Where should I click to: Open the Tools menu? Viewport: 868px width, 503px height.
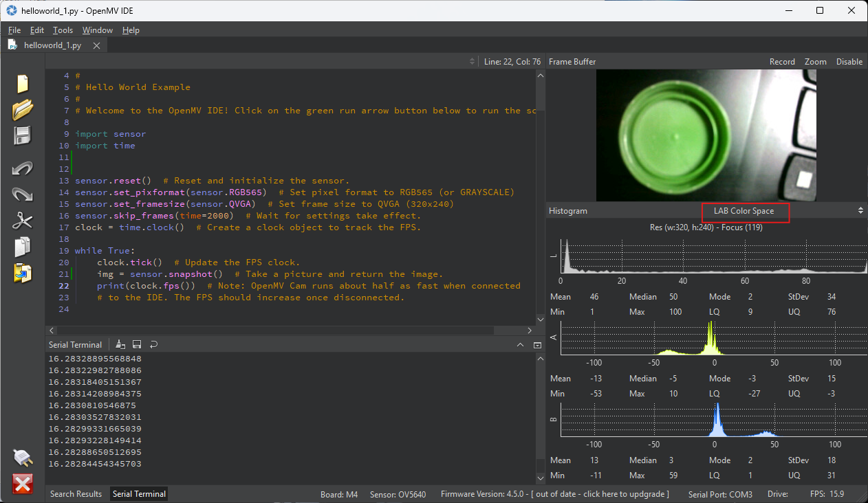[63, 30]
